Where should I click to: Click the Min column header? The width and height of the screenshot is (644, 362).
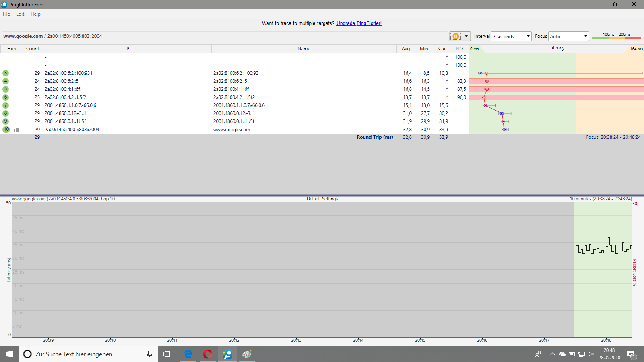tap(424, 49)
